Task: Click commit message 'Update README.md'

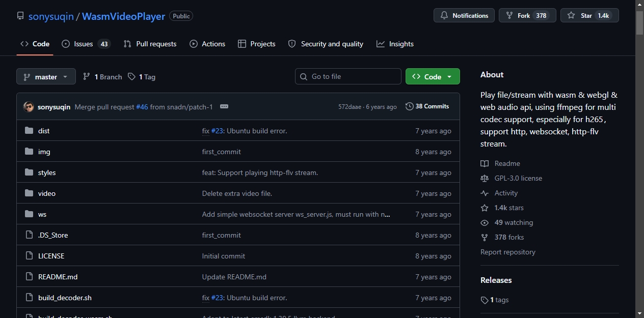Action: (x=234, y=277)
